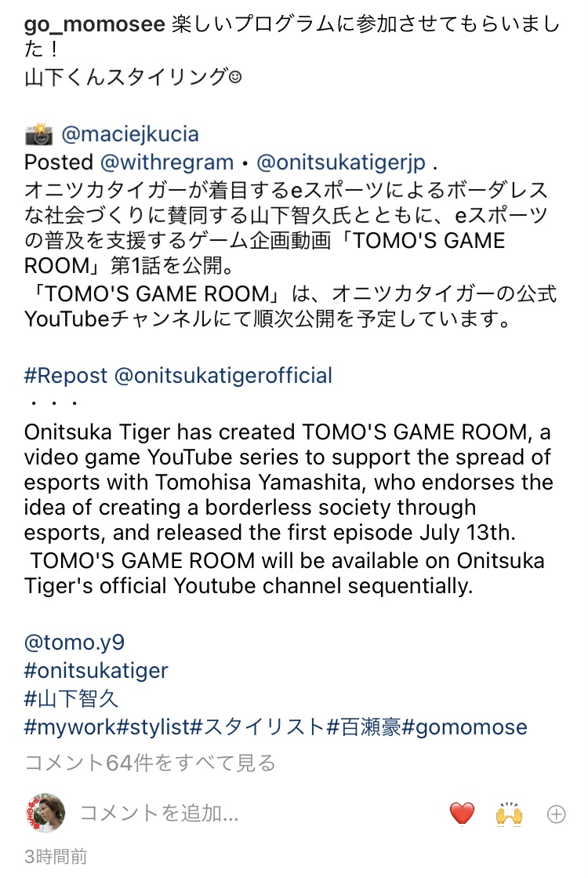Screen dimensions: 588x878
Task: Tap the #mywork hashtag
Action: [x=71, y=727]
